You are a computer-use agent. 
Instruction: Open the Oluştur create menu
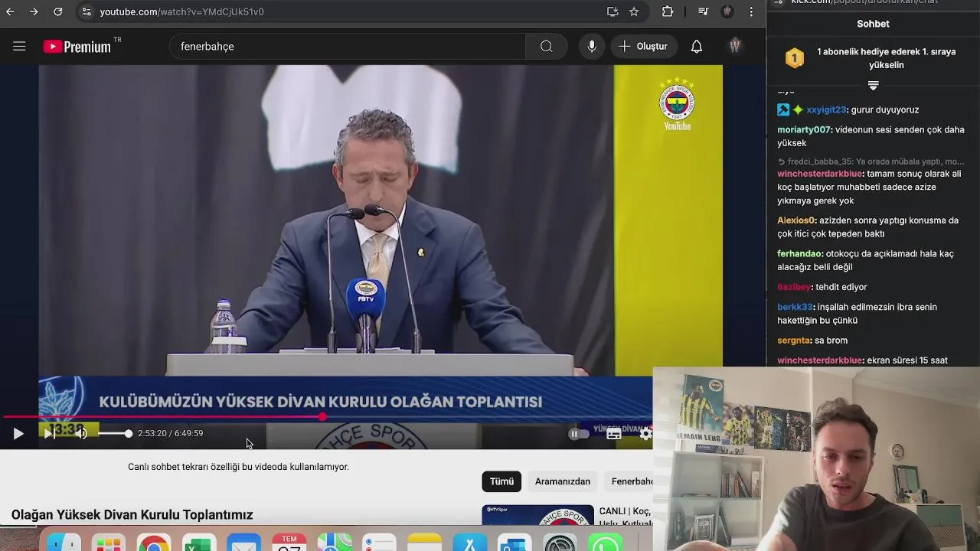(644, 47)
